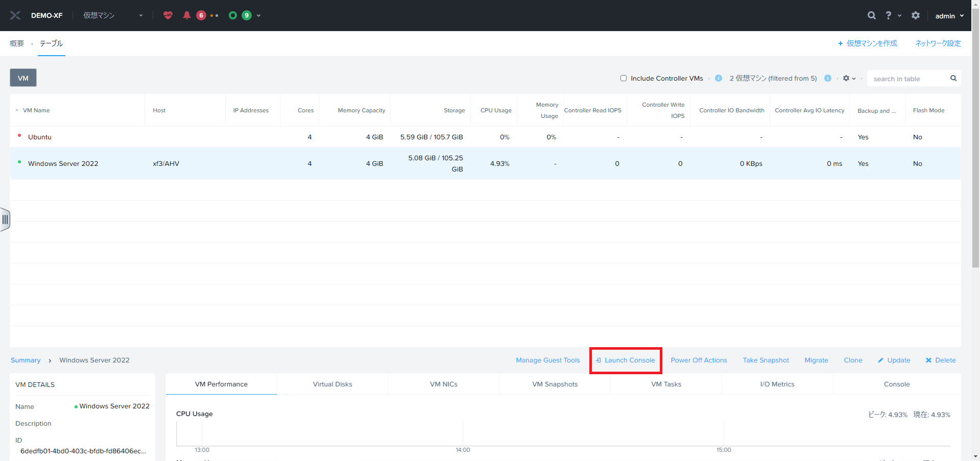Image resolution: width=980 pixels, height=461 pixels.
Task: Click the side panel pull handle
Action: point(5,220)
